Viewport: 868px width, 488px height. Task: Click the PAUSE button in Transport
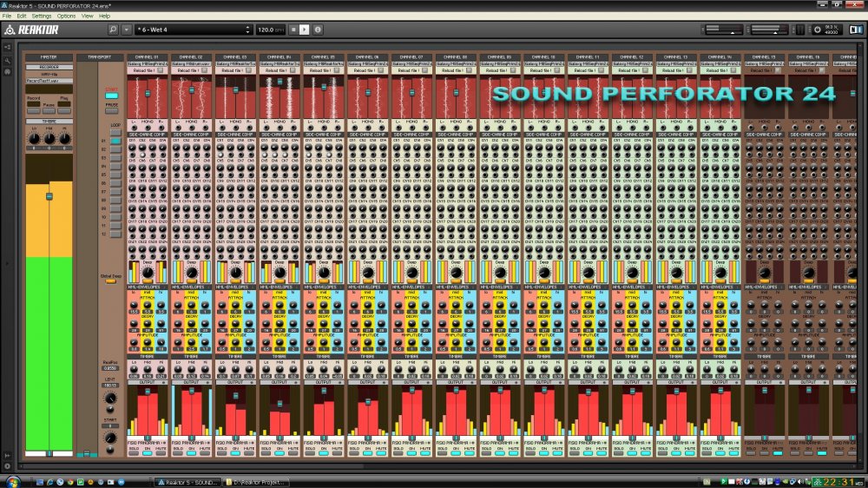coord(111,111)
